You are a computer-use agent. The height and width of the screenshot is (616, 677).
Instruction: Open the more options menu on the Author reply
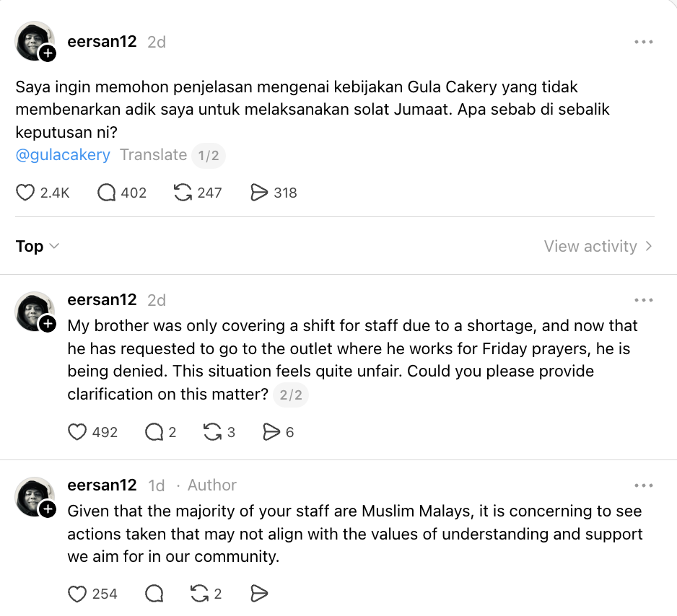pyautogui.click(x=643, y=485)
